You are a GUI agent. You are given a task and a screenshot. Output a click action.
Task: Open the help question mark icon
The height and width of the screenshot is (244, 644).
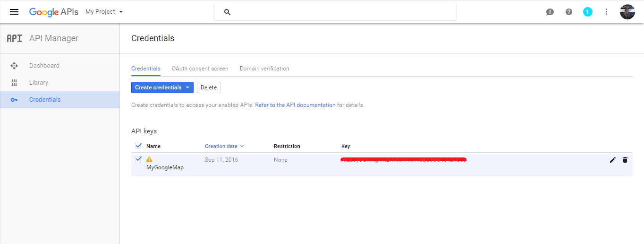569,12
